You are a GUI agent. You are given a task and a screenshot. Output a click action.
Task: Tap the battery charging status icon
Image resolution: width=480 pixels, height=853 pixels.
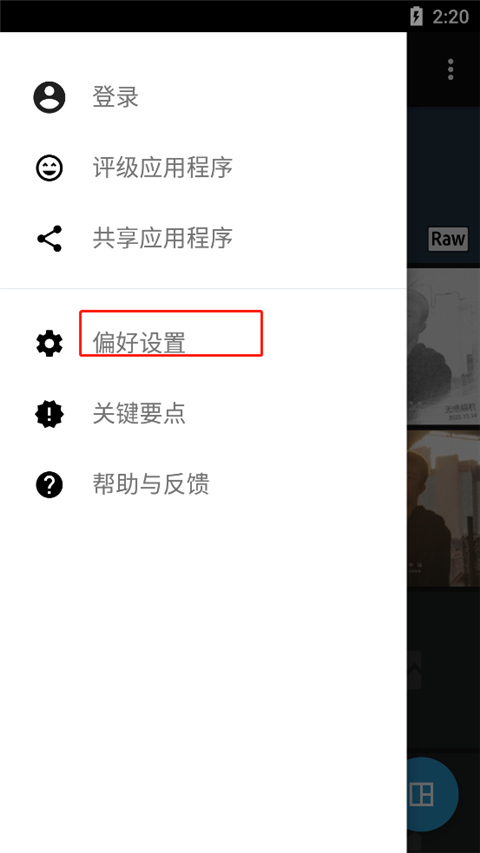tap(416, 16)
